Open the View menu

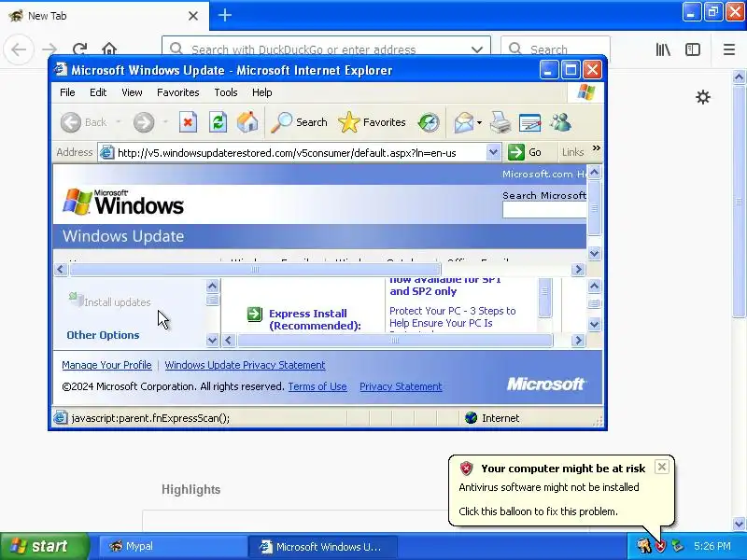tap(132, 92)
